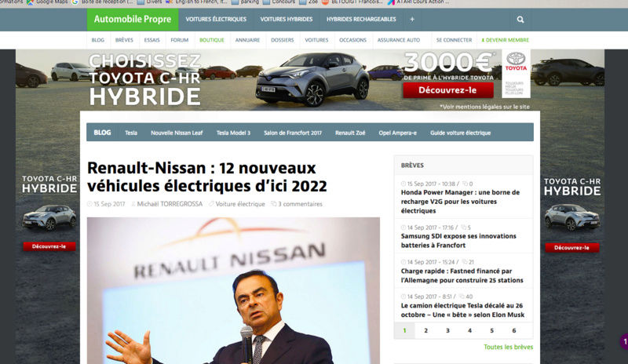This screenshot has height=364, width=628.
Task: Click Devenir Membre link
Action: pyautogui.click(x=506, y=40)
